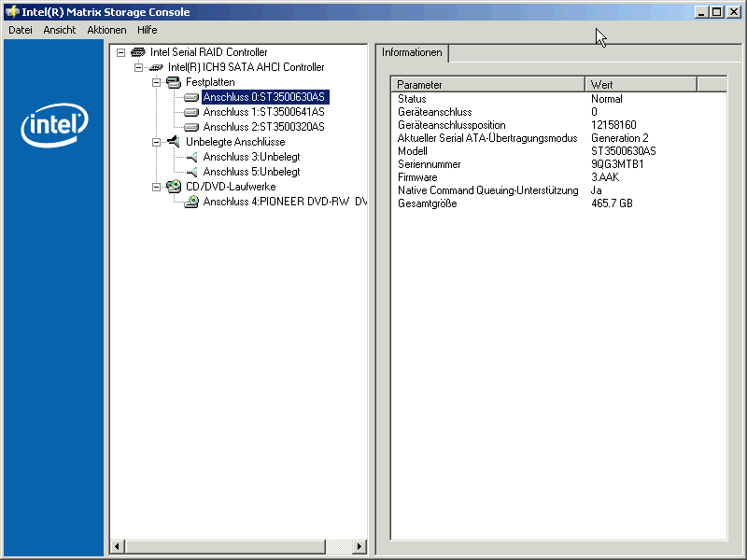The height and width of the screenshot is (560, 747).
Task: Select Anschluss 2:ST3500320AS drive
Action: click(x=264, y=127)
